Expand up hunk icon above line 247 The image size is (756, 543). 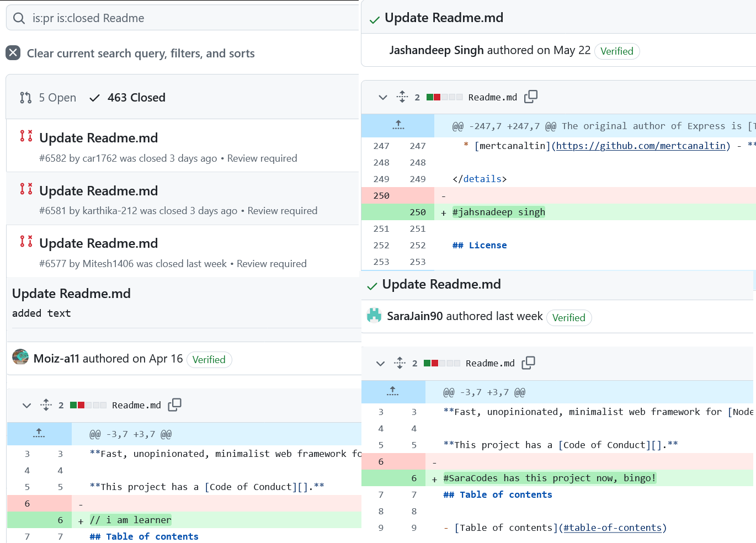coord(398,126)
